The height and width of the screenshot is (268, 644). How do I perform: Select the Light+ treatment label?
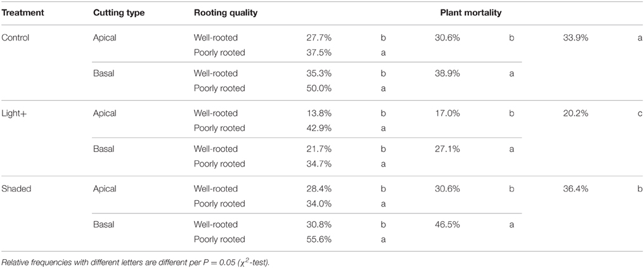pos(12,113)
